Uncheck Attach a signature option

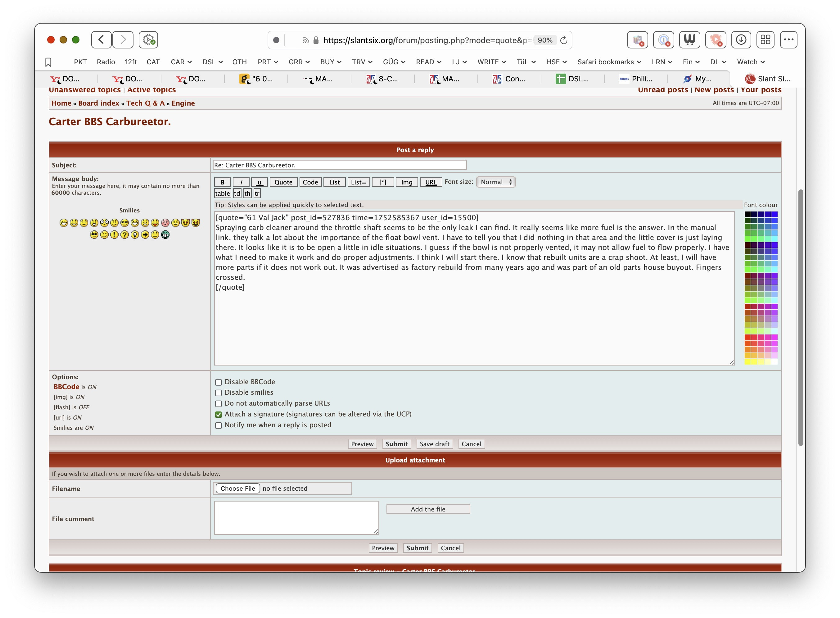[218, 414]
